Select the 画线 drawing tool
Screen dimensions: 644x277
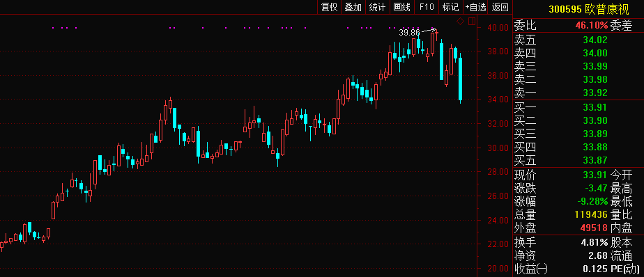point(401,7)
